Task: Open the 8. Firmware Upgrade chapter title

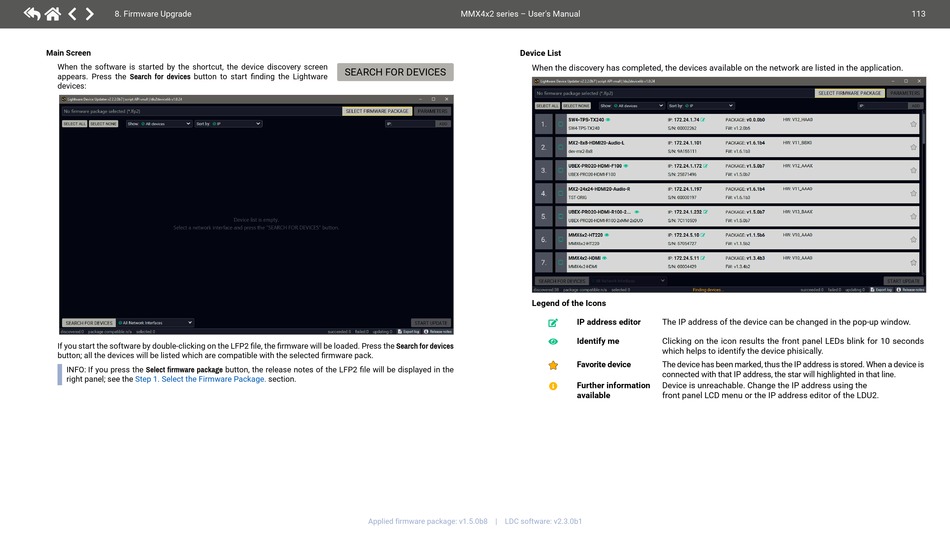Action: click(152, 14)
